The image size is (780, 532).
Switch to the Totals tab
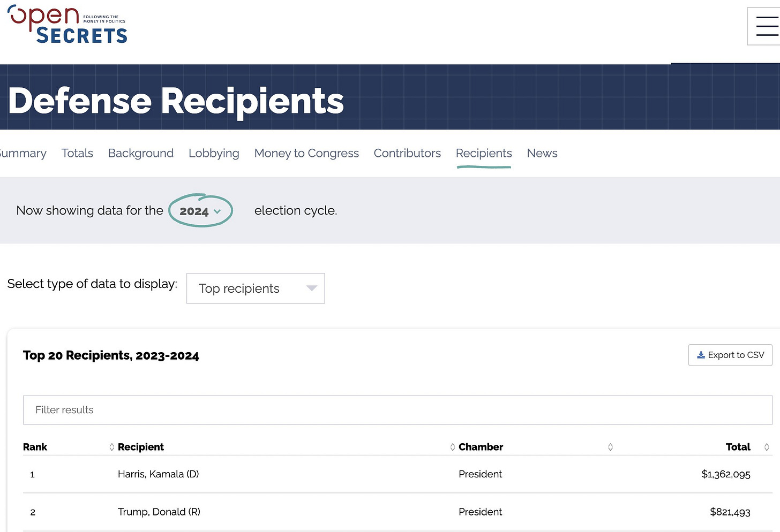pyautogui.click(x=77, y=153)
